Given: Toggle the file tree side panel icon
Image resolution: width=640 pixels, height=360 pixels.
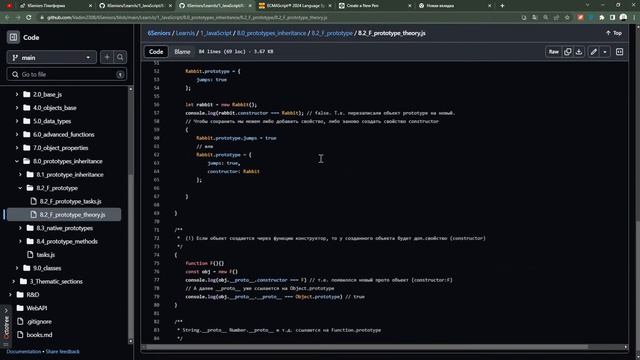Looking at the screenshot, I should [x=13, y=37].
